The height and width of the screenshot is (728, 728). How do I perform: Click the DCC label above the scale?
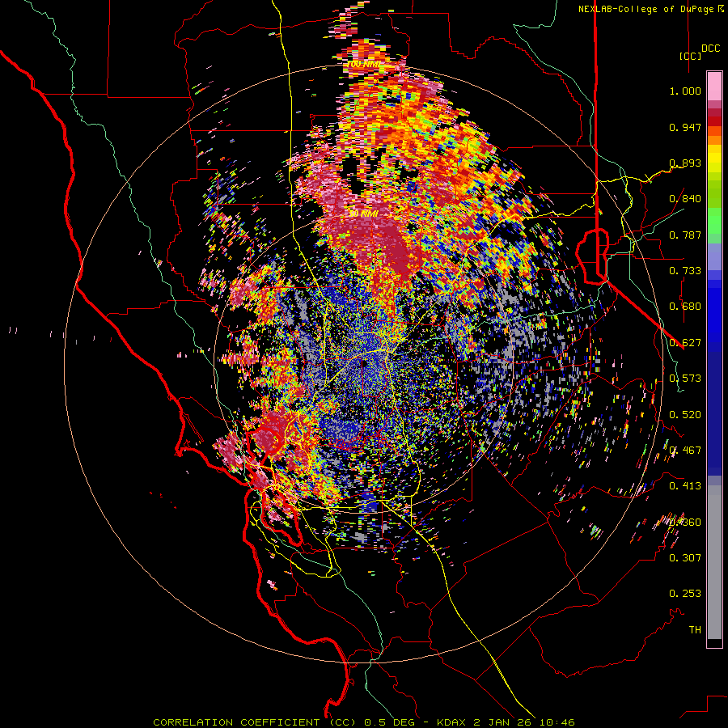tap(710, 49)
